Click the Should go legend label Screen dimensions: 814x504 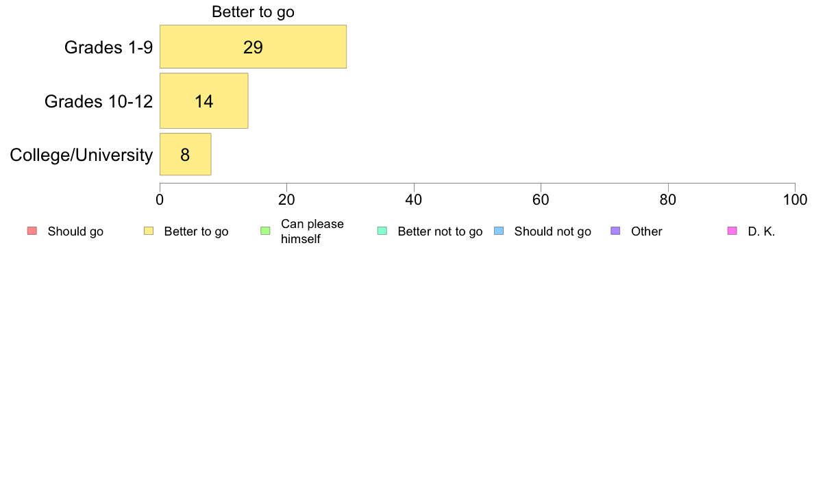75,231
